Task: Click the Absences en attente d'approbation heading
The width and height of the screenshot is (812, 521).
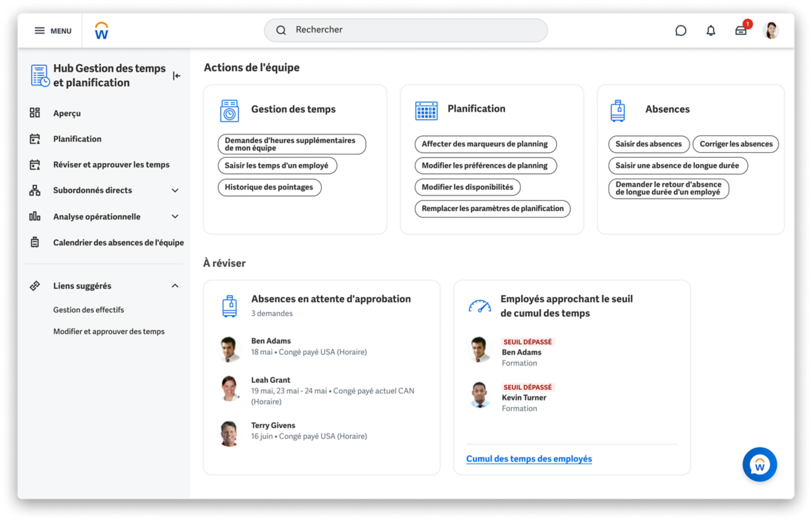Action: (331, 299)
